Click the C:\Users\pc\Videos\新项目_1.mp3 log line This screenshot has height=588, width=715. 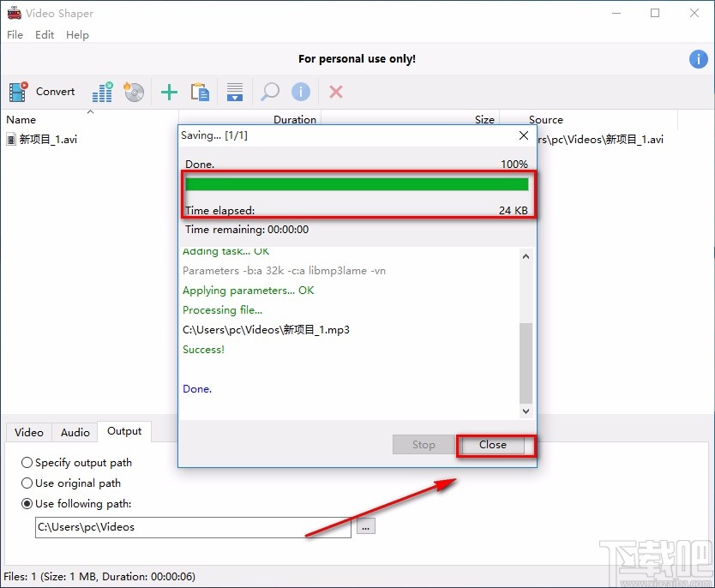(266, 329)
